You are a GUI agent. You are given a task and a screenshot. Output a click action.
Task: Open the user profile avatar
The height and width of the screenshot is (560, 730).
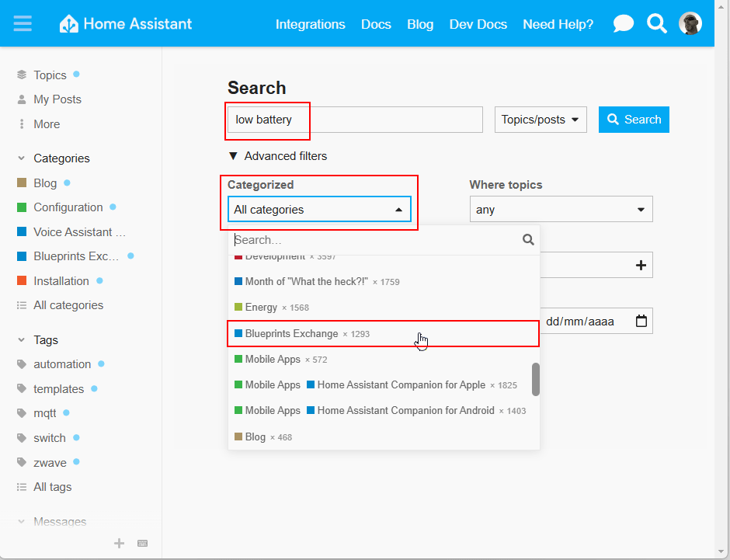[x=690, y=24]
